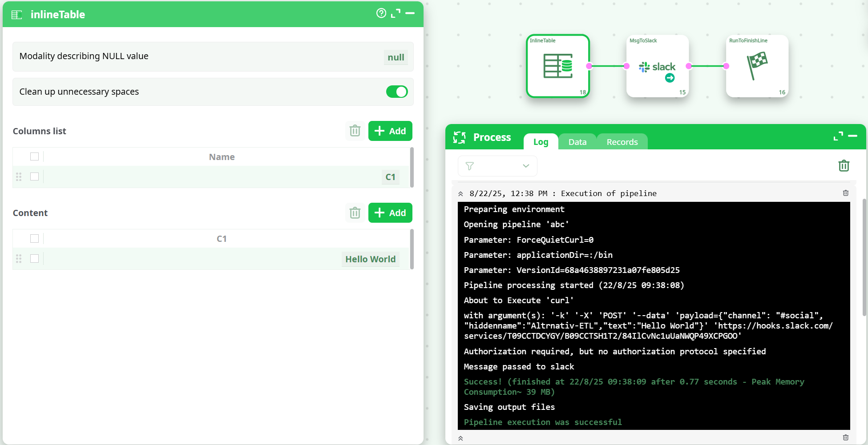
Task: Tick the select-all checkbox in Columns list header
Action: pos(34,156)
